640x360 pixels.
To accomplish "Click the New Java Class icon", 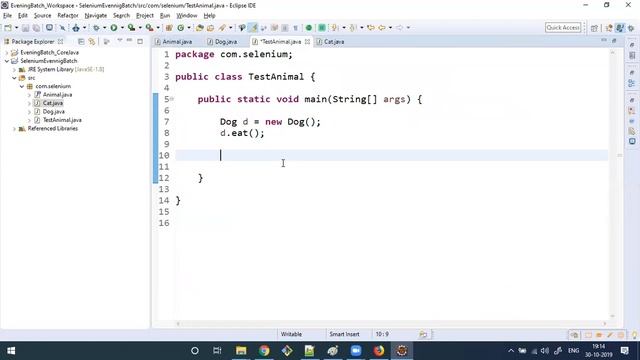I will 180,28.
